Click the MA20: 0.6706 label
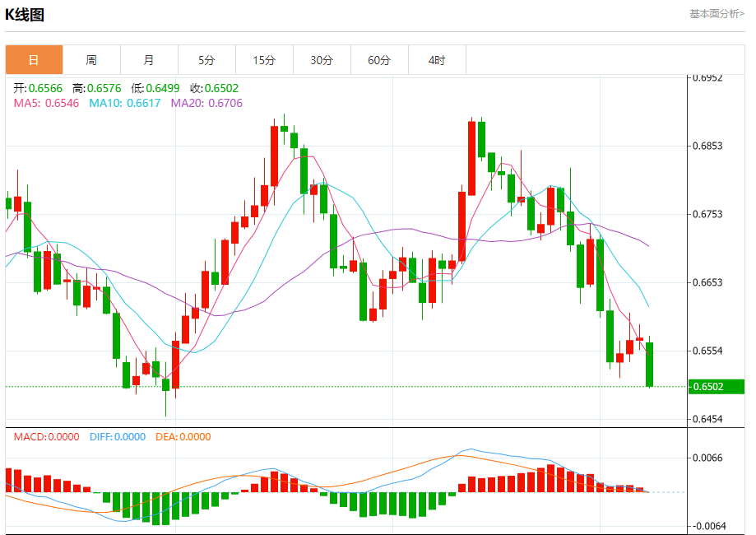The height and width of the screenshot is (535, 756). 206,103
